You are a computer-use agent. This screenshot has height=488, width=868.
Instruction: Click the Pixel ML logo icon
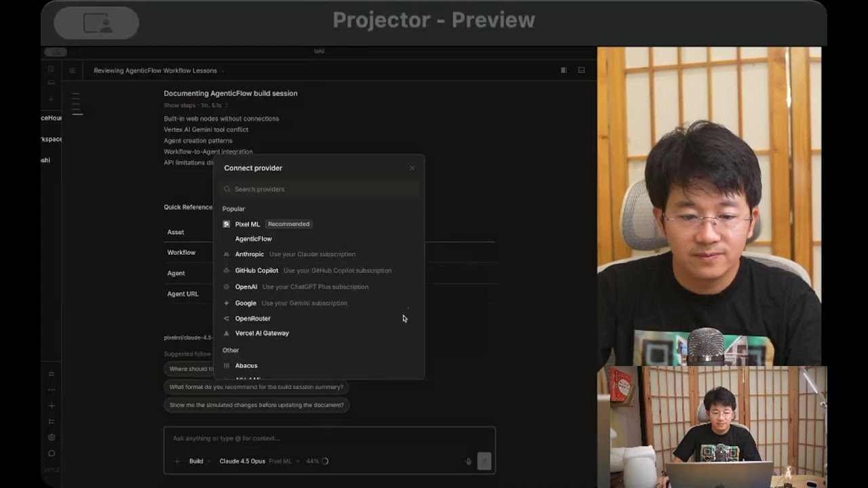coord(226,224)
